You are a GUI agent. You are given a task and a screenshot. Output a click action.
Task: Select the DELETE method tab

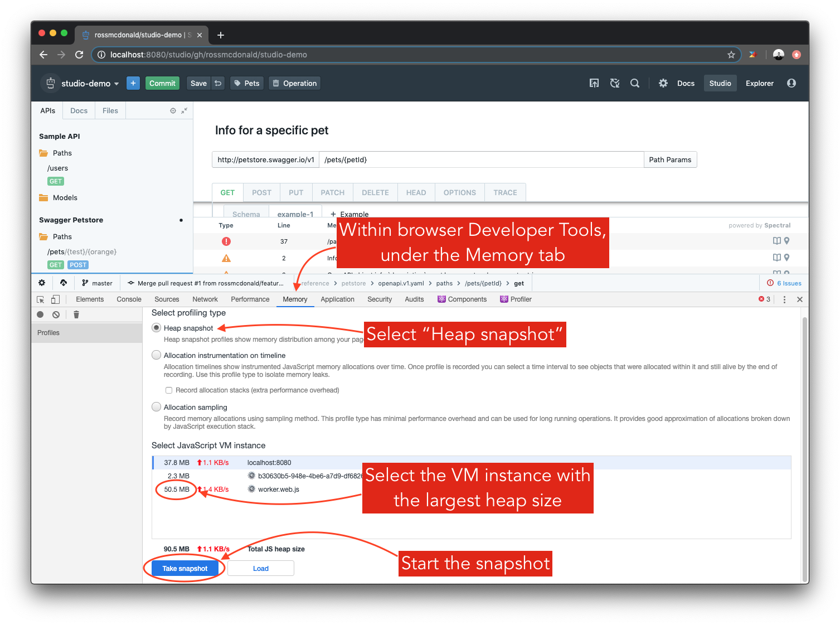pos(375,192)
